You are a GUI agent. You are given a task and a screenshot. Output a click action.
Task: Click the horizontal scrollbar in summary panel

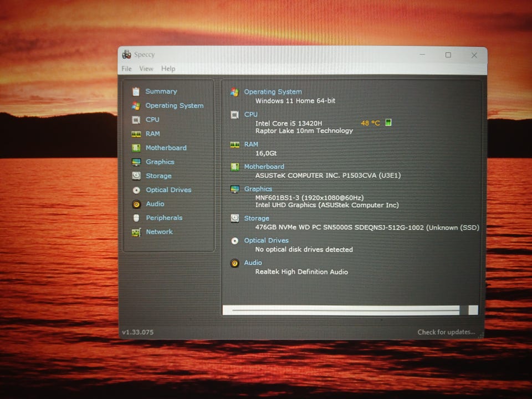pyautogui.click(x=350, y=310)
